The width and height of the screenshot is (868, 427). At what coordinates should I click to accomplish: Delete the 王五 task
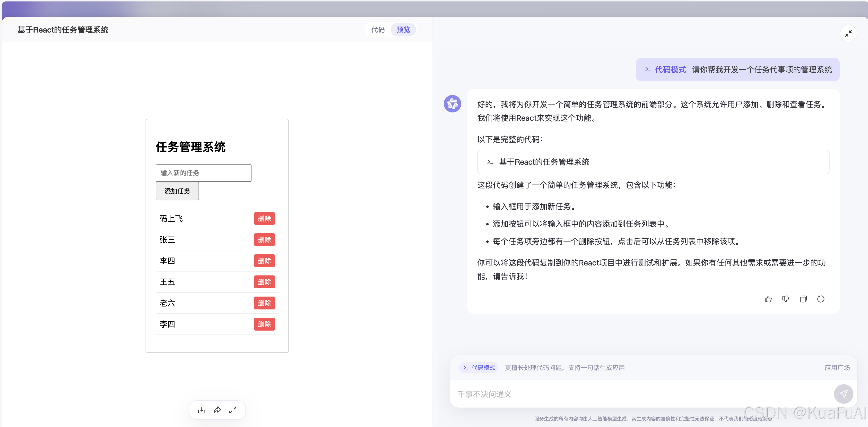[x=264, y=282]
